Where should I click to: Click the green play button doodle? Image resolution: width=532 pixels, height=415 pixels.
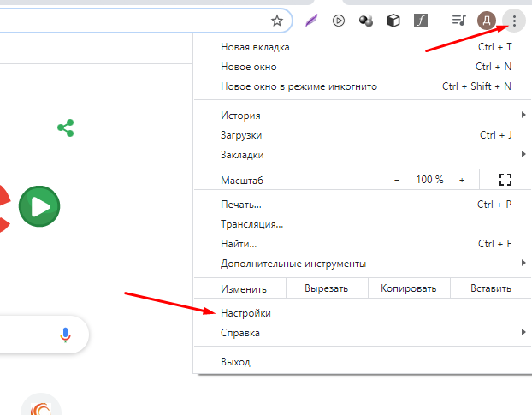[39, 206]
